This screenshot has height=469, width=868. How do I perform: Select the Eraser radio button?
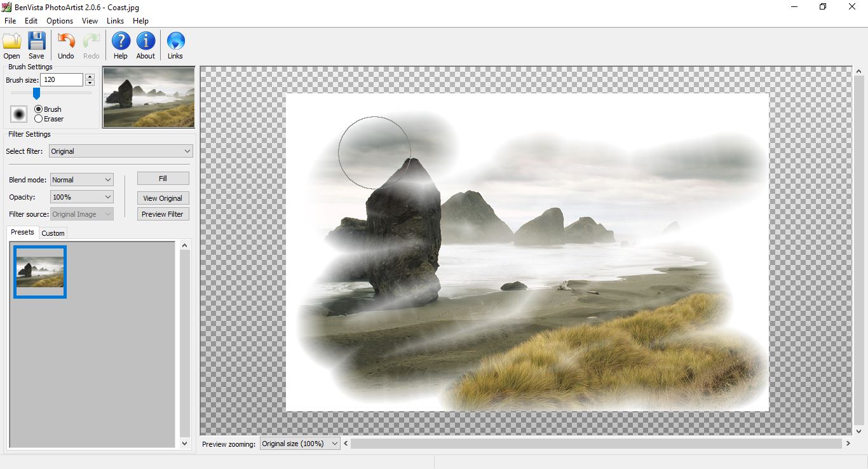[x=39, y=118]
